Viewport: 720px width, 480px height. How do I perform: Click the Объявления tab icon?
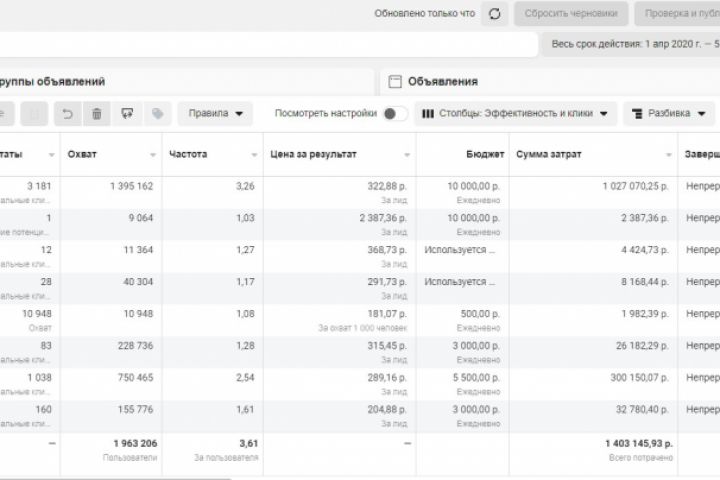coord(395,82)
